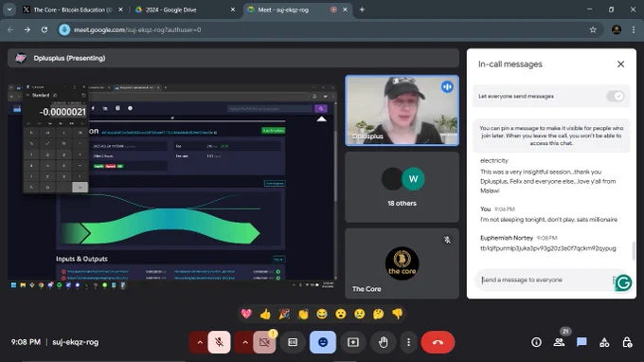Toggle the emoji reactions bar
The height and width of the screenshot is (362, 644).
323,342
